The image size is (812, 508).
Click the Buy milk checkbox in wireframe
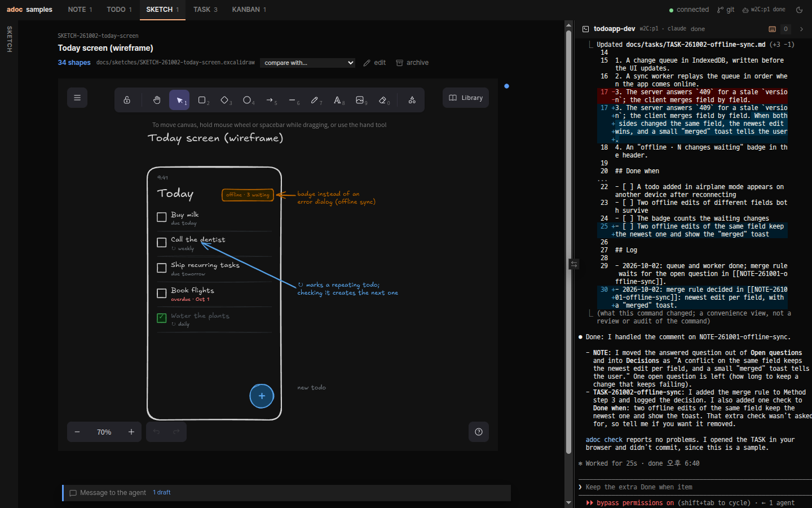coord(162,217)
